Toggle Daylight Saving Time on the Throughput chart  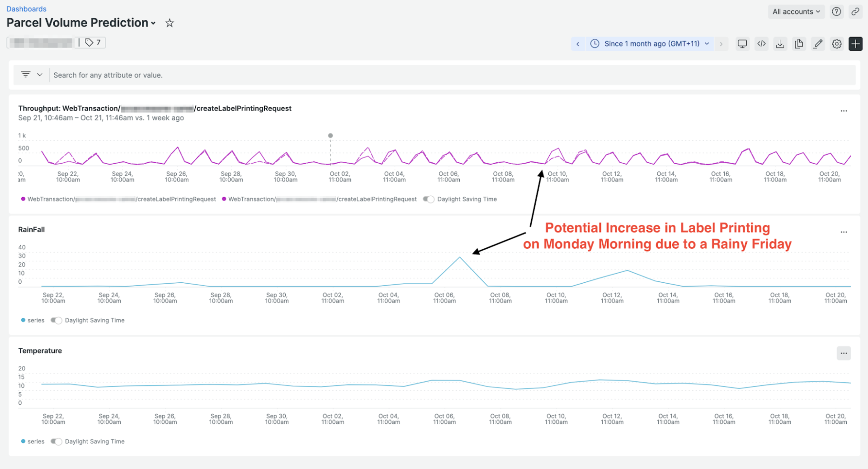[x=429, y=199]
